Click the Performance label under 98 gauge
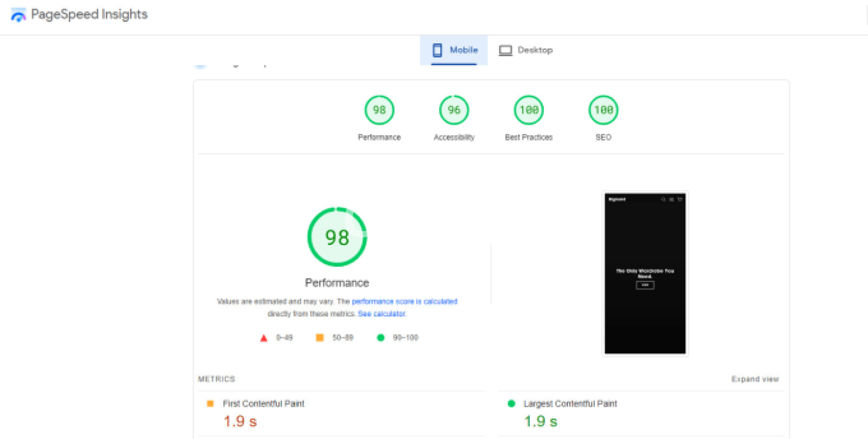Screen dimensions: 868x439 (379, 137)
